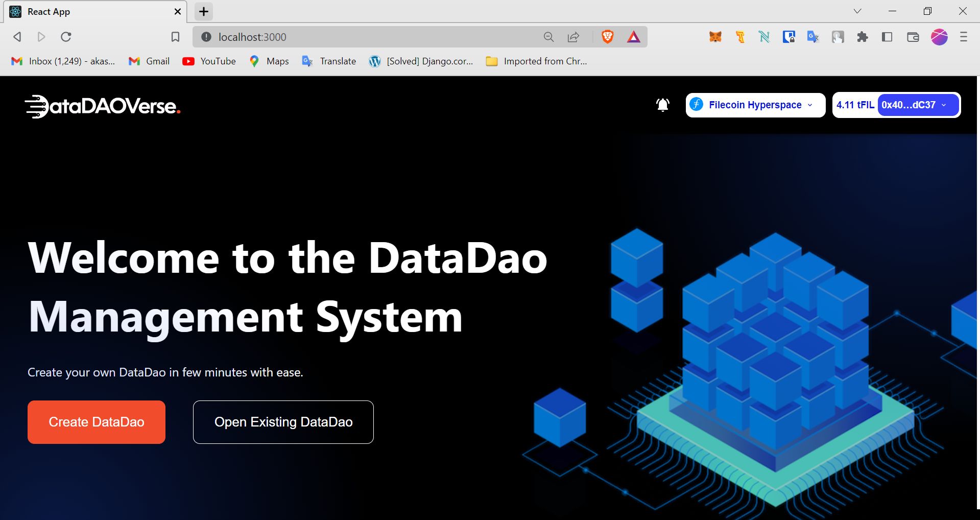Viewport: 980px width, 520px height.
Task: Click the DataDAOVerse logo
Action: [x=103, y=106]
